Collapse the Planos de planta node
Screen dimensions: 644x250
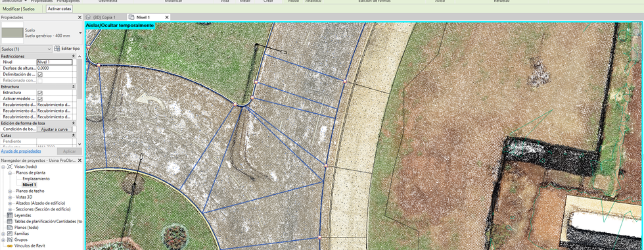coord(11,173)
